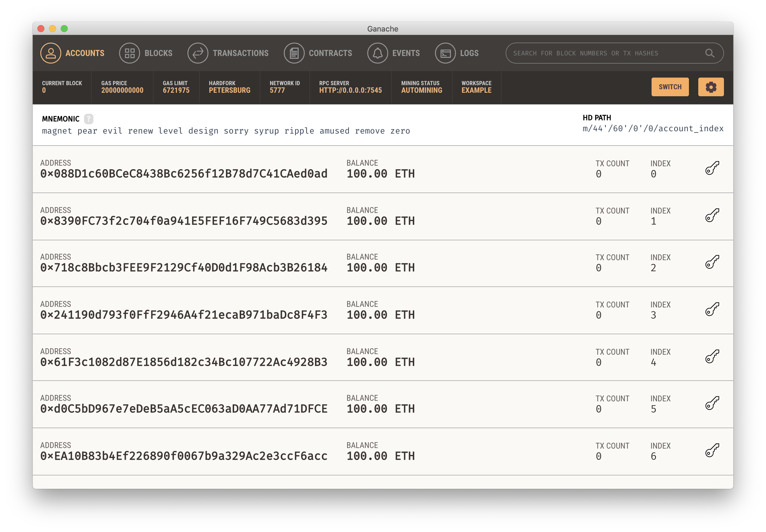Reveal key for account index 1
Screen dimensions: 766x532
[712, 215]
